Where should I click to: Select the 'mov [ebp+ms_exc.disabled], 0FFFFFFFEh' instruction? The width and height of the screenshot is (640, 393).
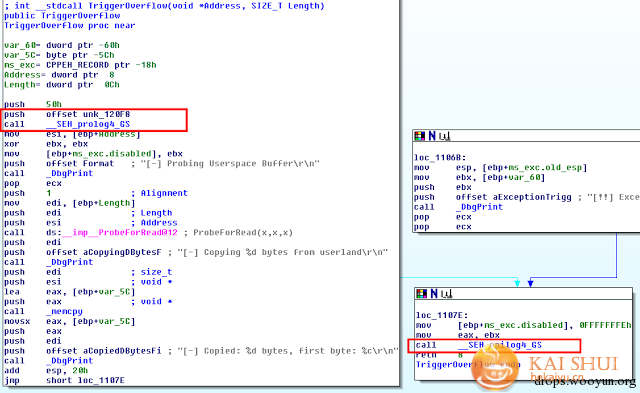pos(523,325)
